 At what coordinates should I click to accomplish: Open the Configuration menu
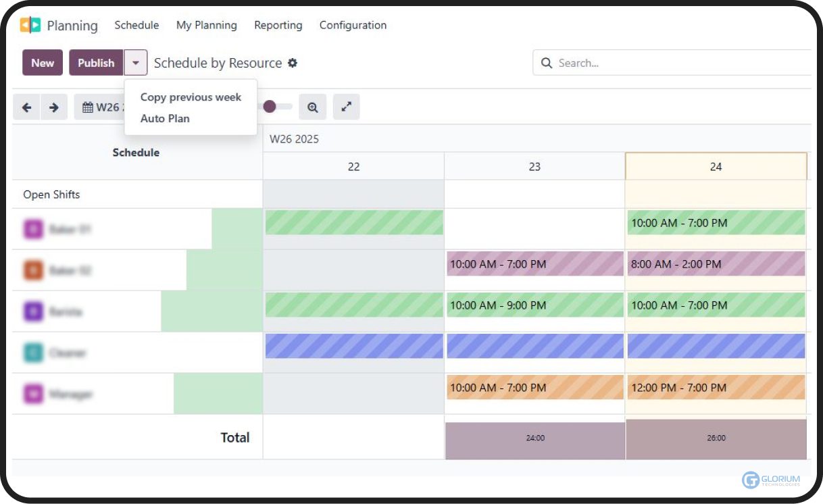click(352, 25)
